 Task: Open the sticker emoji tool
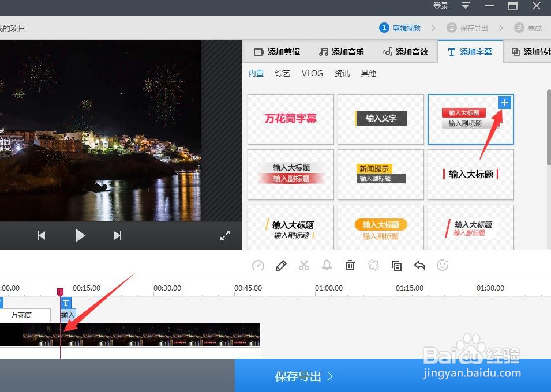click(x=443, y=265)
